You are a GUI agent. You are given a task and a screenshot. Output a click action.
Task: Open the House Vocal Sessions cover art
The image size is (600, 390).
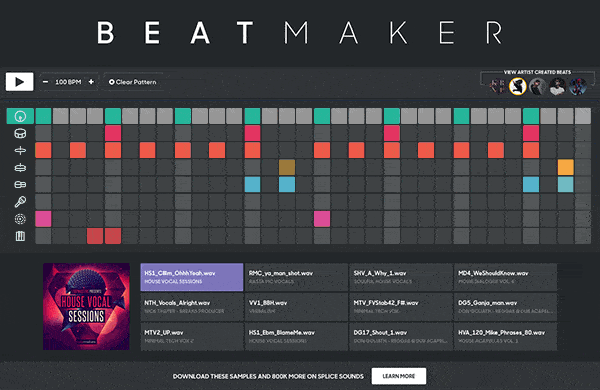[86, 307]
